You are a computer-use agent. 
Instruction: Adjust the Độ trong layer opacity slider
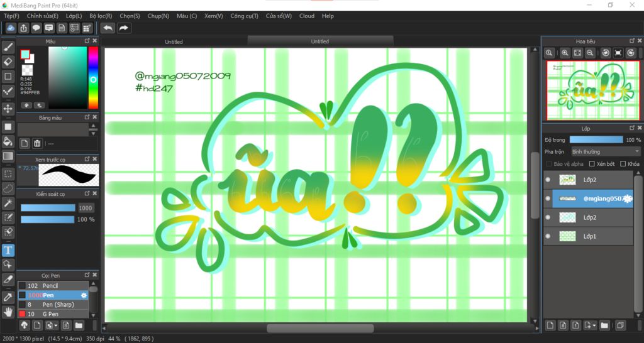pyautogui.click(x=596, y=140)
